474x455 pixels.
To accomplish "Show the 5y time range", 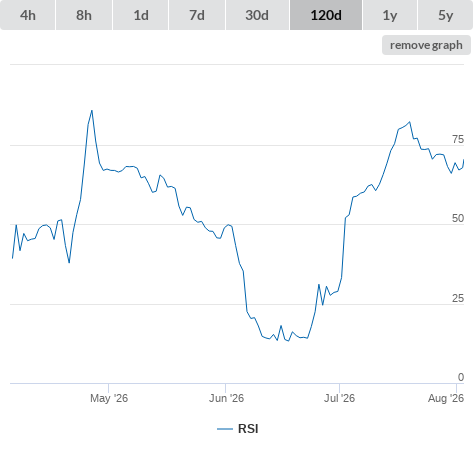I will tap(445, 15).
